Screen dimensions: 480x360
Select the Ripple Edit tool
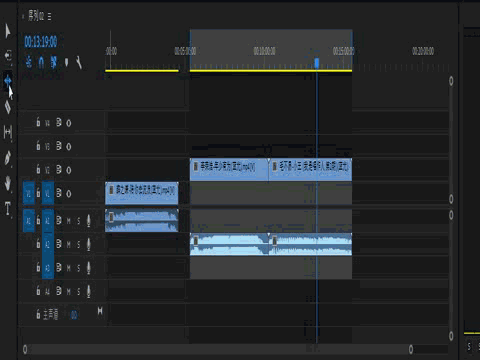[x=8, y=81]
